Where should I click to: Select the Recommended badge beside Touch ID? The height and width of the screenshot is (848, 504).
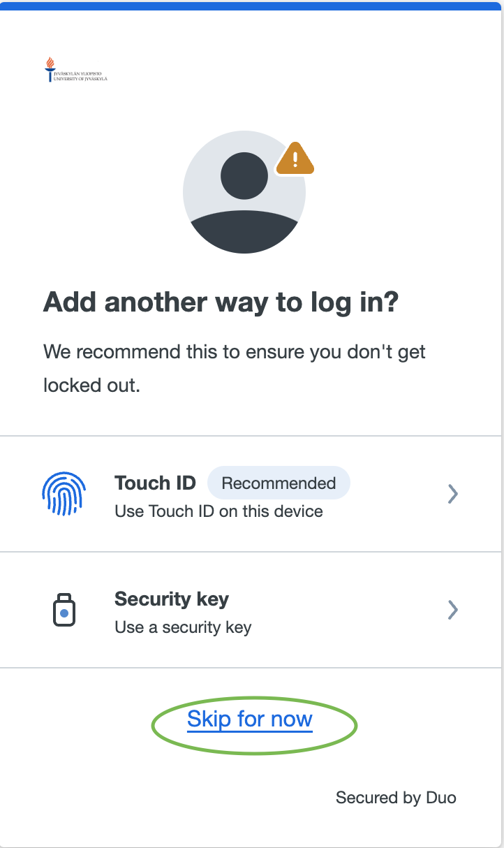[x=279, y=483]
